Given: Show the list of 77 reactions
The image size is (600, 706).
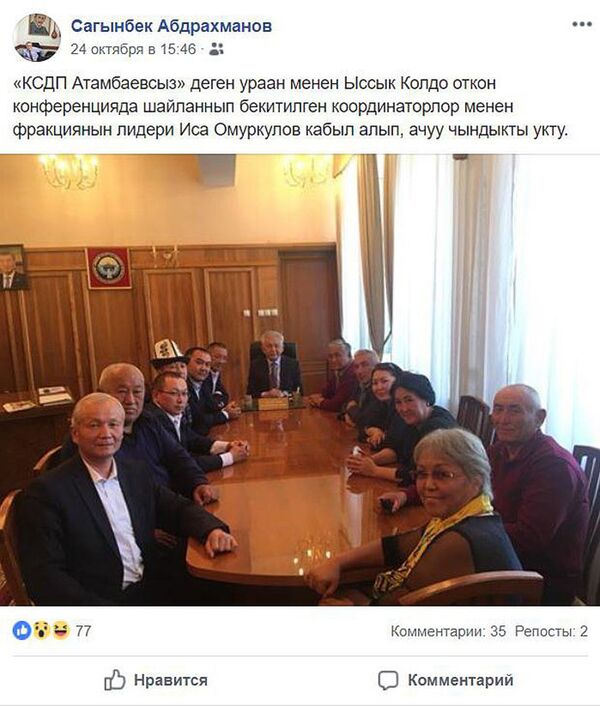Looking at the screenshot, I should click(83, 631).
